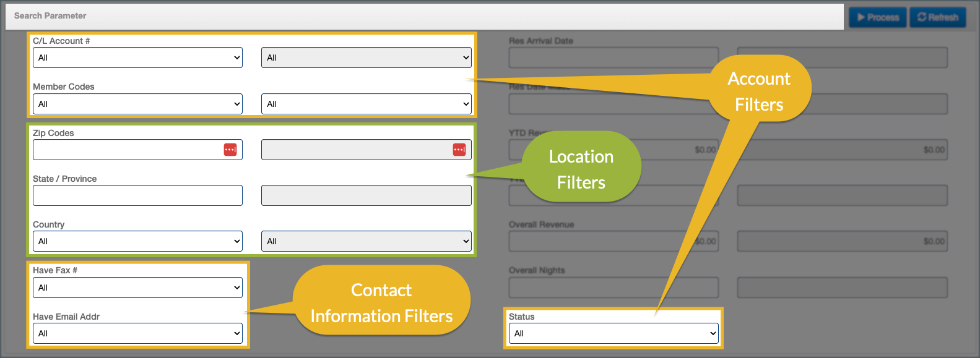The height and width of the screenshot is (358, 980).
Task: Open the first C/L Account # dropdown
Action: 137,58
